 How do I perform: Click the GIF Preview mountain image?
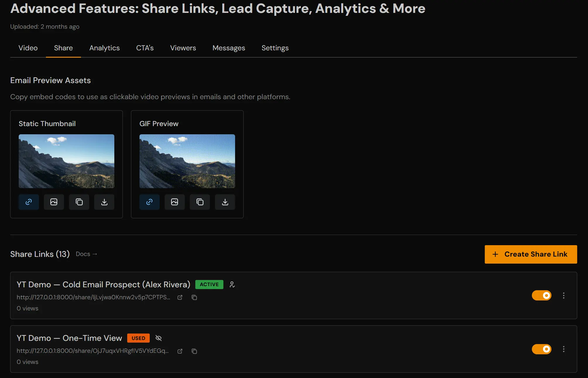tap(187, 161)
